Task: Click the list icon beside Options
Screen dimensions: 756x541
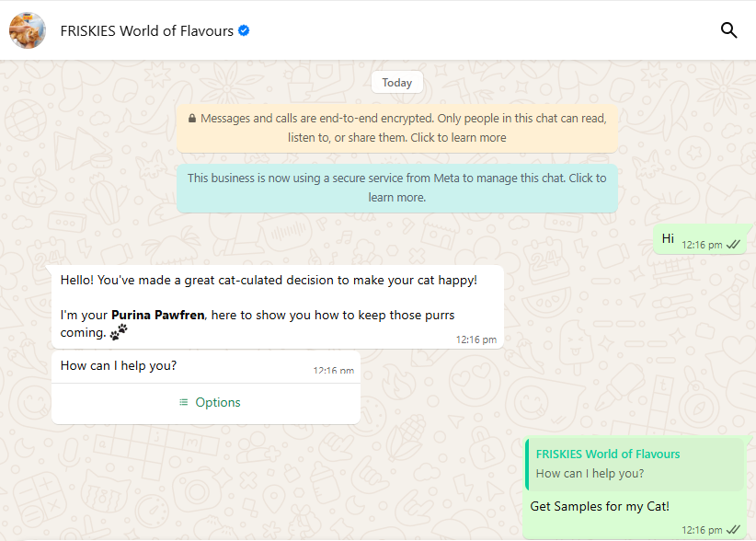Action: (x=184, y=402)
